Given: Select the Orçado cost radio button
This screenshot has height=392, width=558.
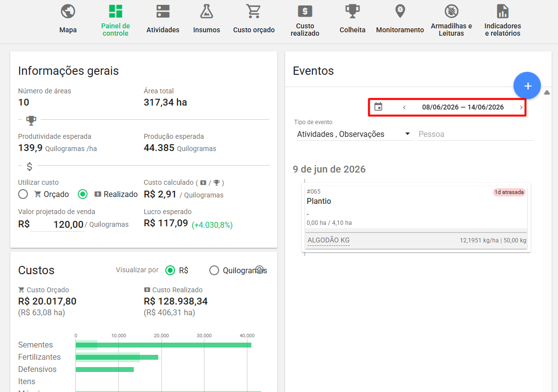Looking at the screenshot, I should 23,194.
